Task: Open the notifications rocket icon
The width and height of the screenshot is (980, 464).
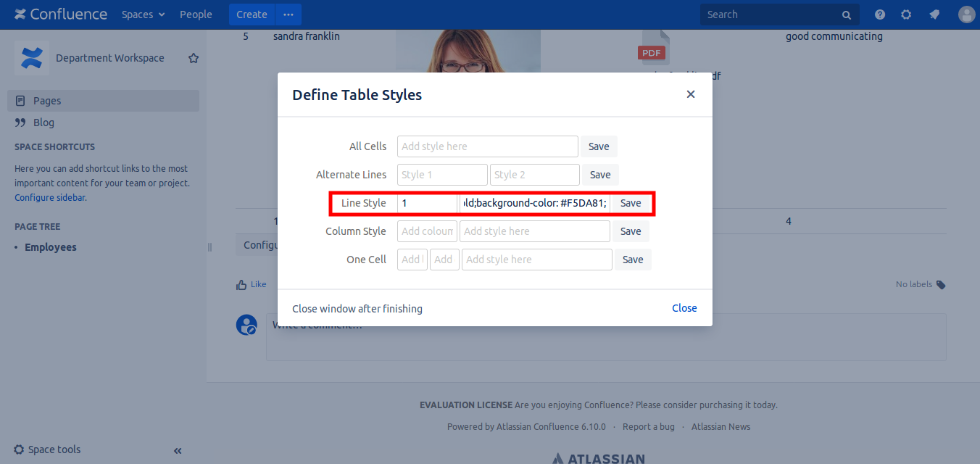Action: [x=934, y=14]
